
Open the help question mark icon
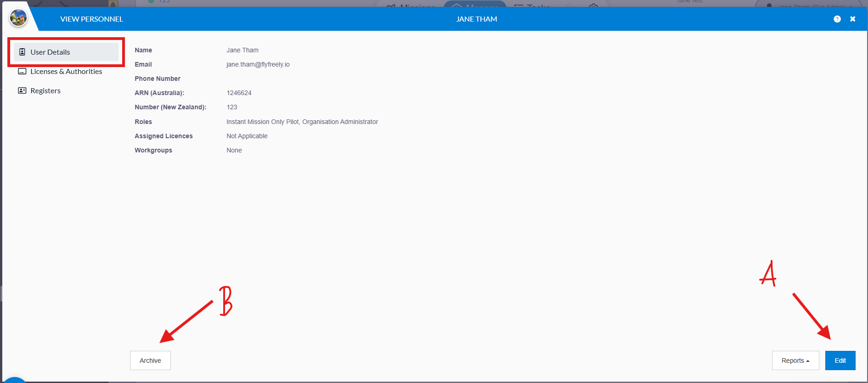837,19
